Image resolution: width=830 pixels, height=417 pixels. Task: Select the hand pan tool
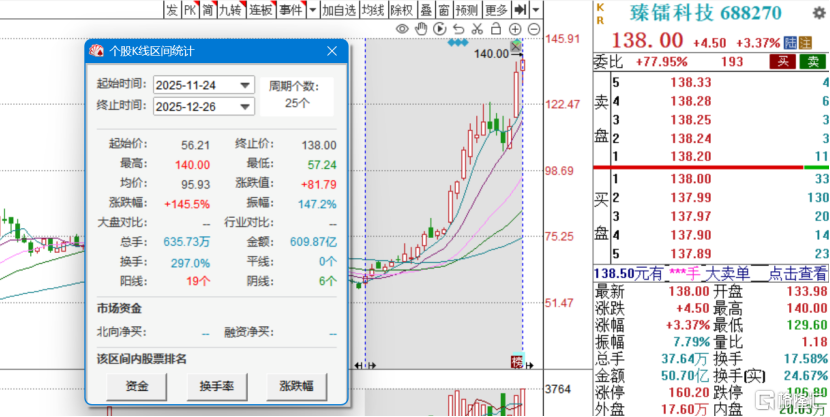[x=421, y=30]
